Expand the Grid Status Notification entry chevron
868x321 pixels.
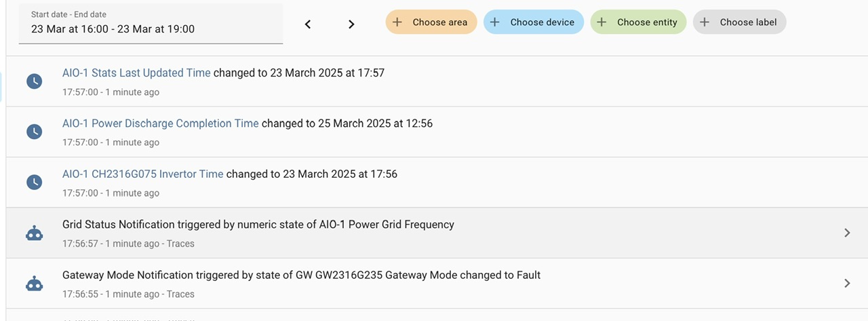click(847, 233)
